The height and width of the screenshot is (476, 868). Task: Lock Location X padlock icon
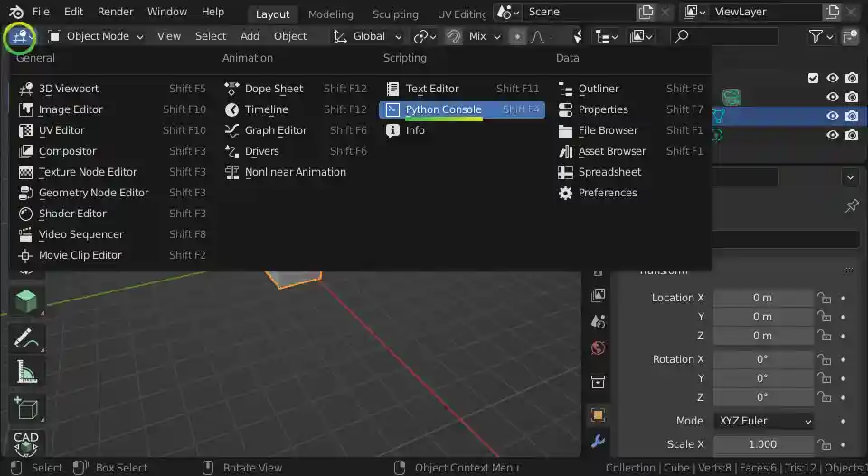825,298
